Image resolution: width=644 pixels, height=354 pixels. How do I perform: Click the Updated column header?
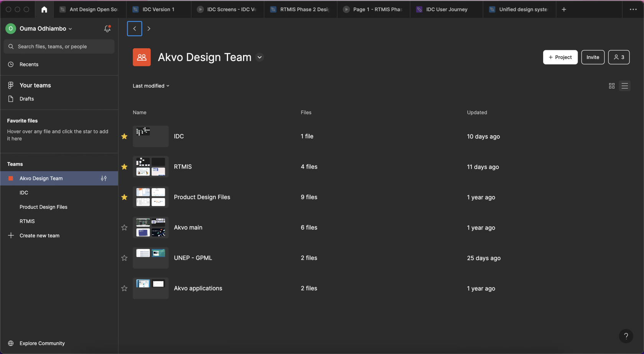477,112
